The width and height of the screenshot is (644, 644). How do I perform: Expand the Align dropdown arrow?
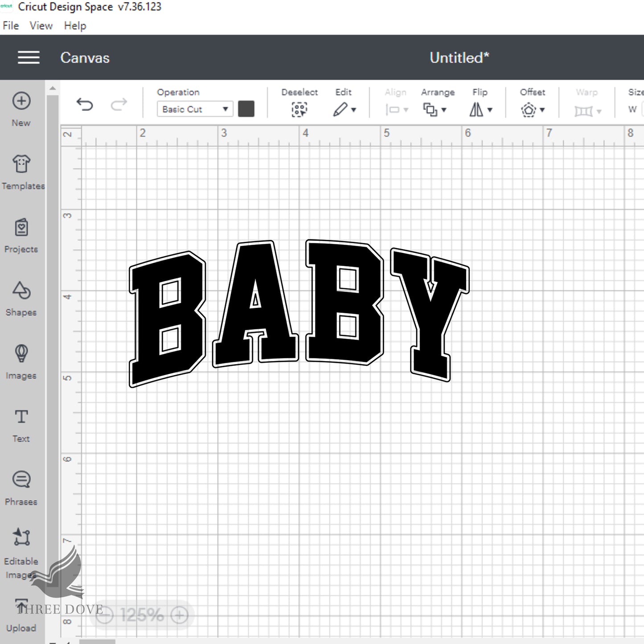[406, 110]
